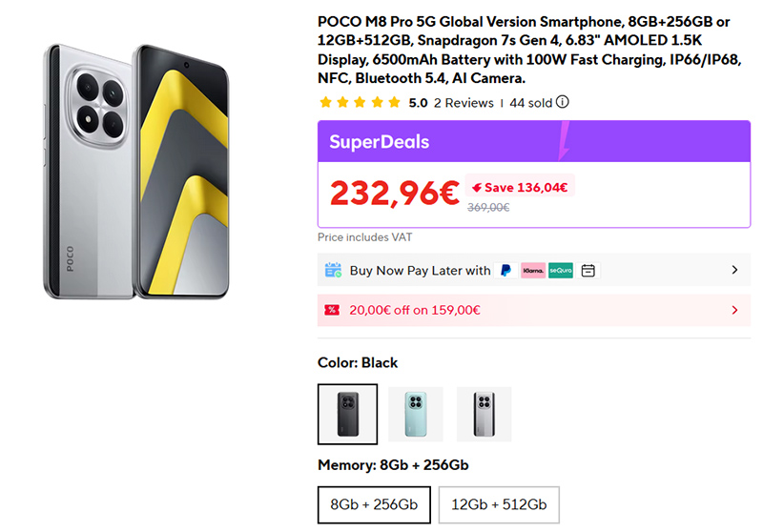Click the five-star rating icons
This screenshot has height=532, width=763.
(360, 103)
